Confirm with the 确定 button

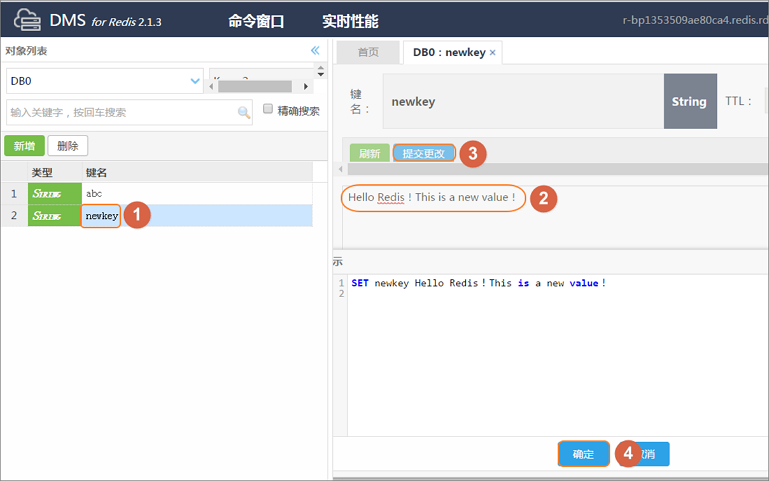(583, 454)
